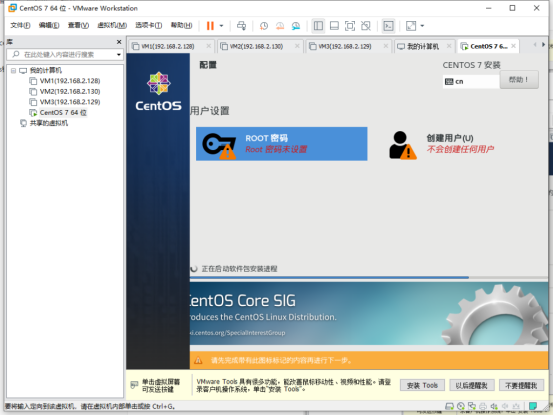Click the 以后提醒我 button
553x416 pixels.
point(472,385)
